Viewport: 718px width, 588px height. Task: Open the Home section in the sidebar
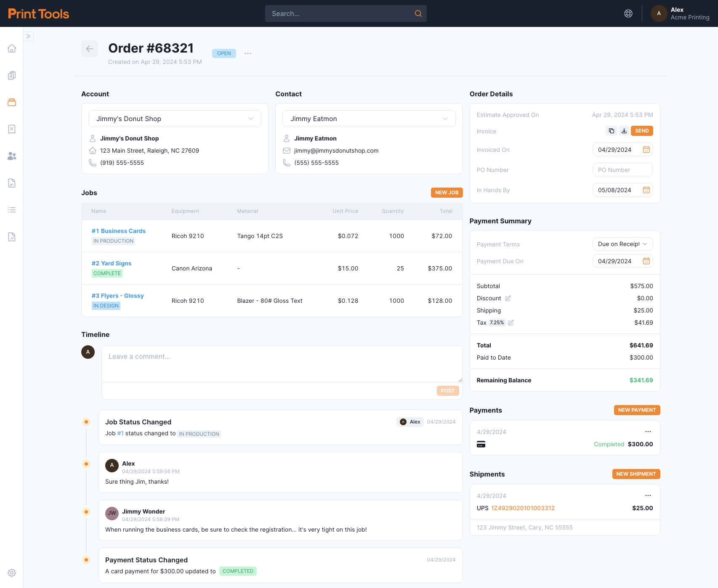[12, 48]
